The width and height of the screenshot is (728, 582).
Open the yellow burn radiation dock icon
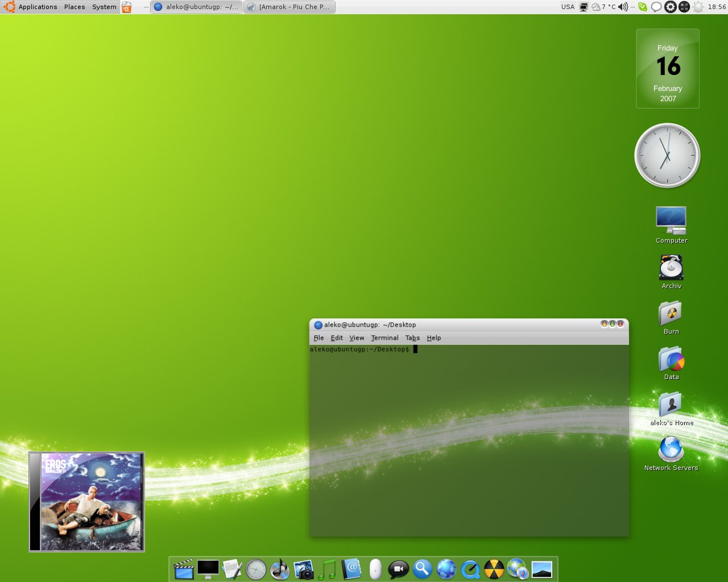(494, 569)
